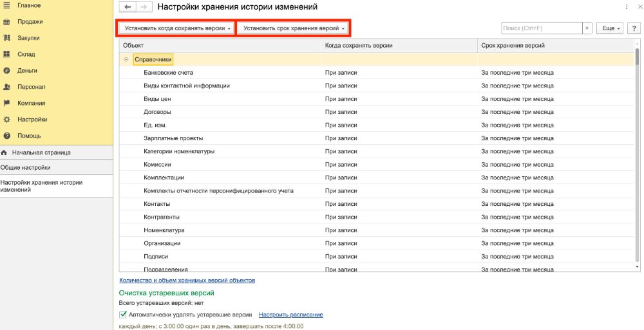Click the Настройки gear icon
Screen dimensions: 644x330
point(6,120)
